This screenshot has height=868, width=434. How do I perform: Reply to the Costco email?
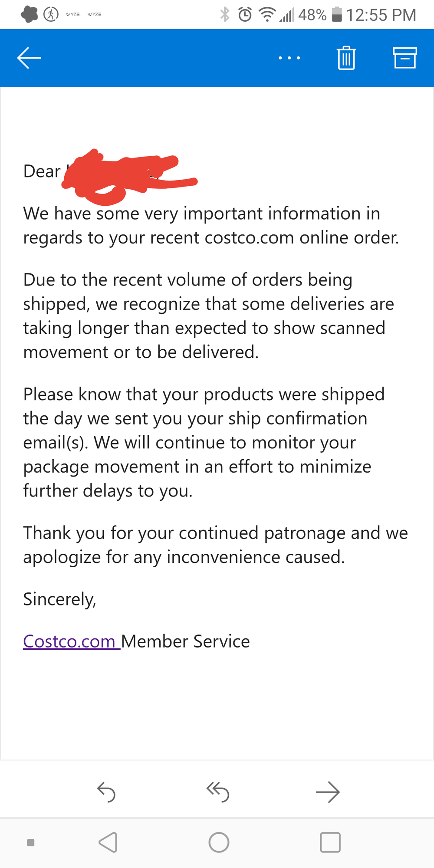(106, 792)
